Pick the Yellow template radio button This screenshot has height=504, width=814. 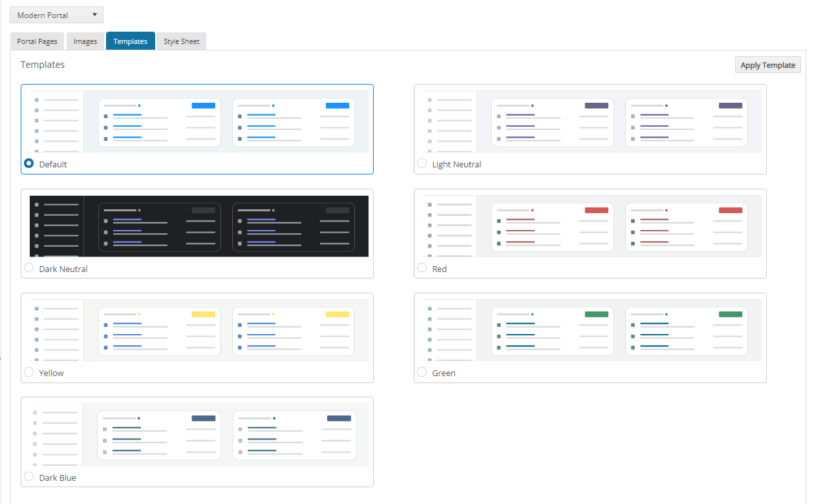(29, 372)
